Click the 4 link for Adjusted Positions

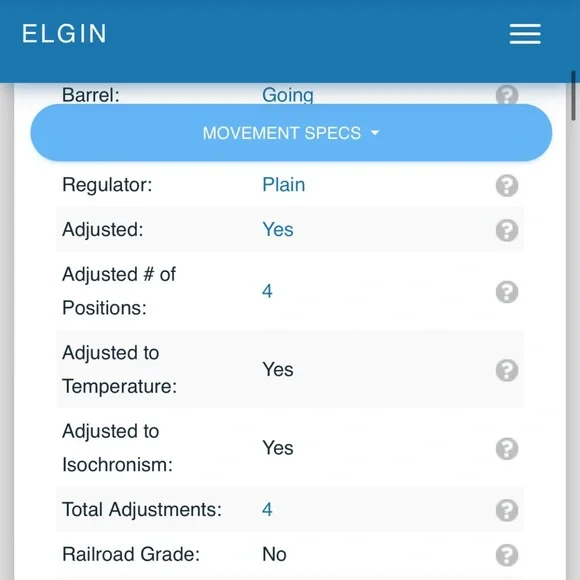267,291
